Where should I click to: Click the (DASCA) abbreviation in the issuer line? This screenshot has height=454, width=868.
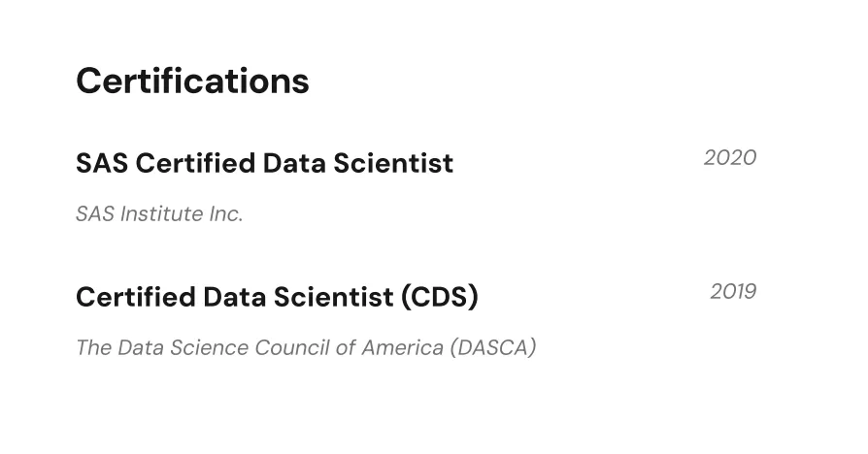(492, 347)
